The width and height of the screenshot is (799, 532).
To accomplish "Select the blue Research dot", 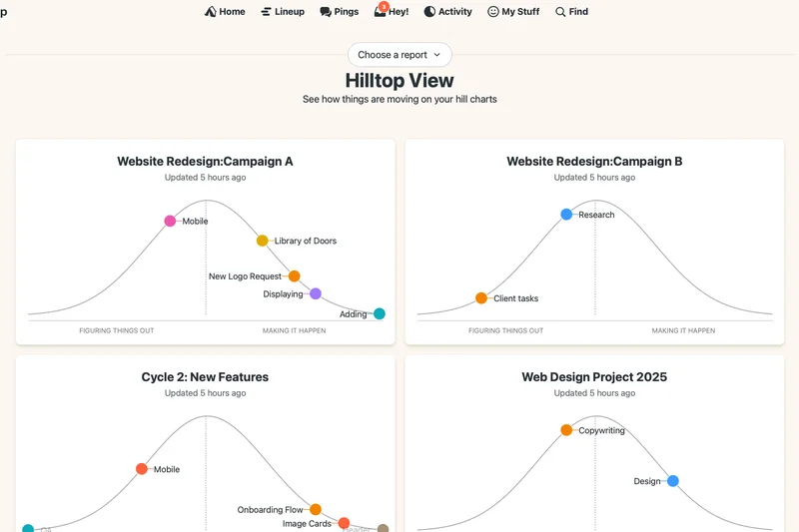I will point(566,214).
